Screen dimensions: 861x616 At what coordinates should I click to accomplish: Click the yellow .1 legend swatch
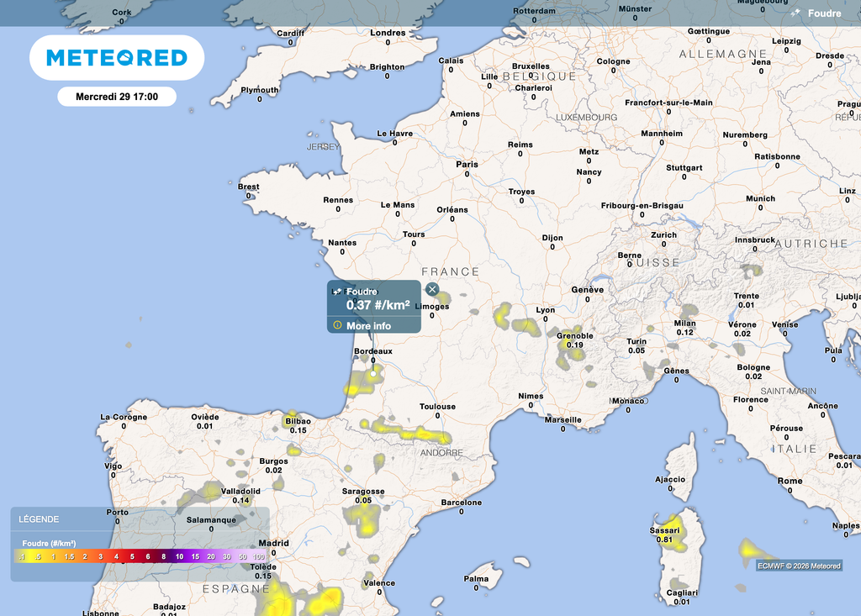click(21, 557)
